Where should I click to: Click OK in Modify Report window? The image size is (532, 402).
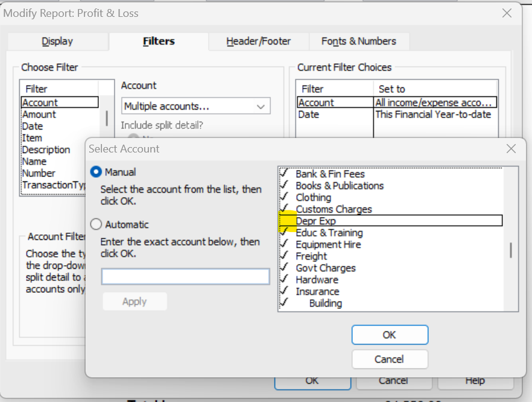312,382
